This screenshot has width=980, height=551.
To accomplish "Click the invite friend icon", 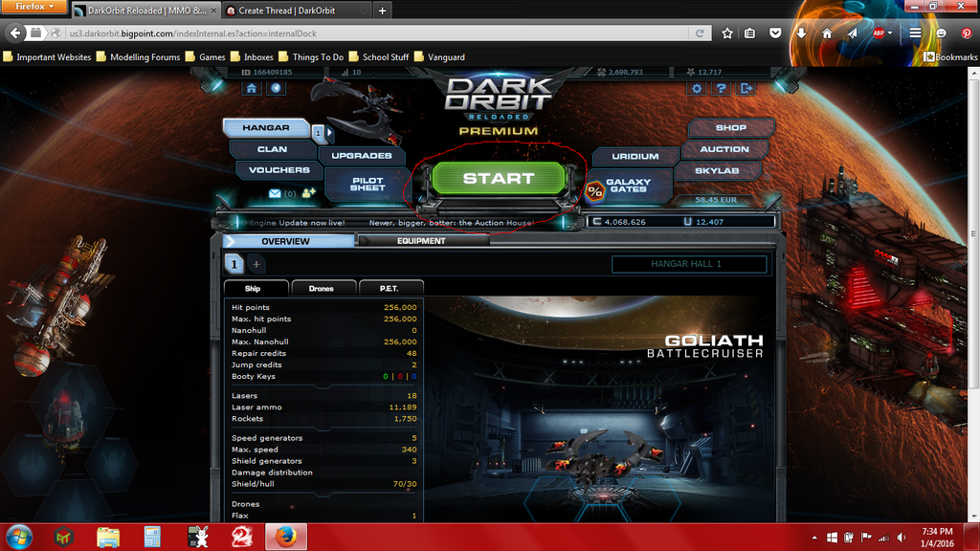I will [x=308, y=194].
